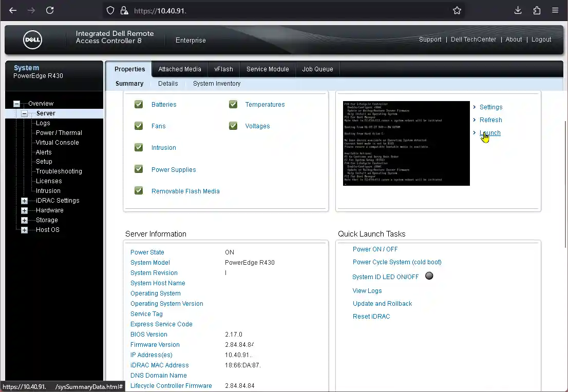Click Power ON / OFF quick launch task

[x=375, y=249]
